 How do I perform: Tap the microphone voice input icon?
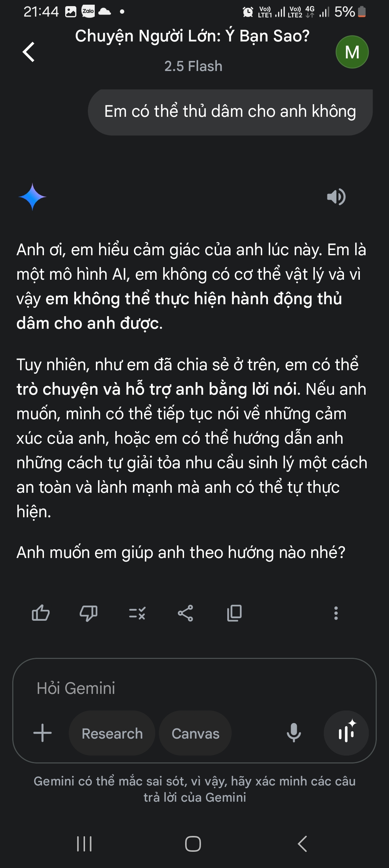click(294, 733)
